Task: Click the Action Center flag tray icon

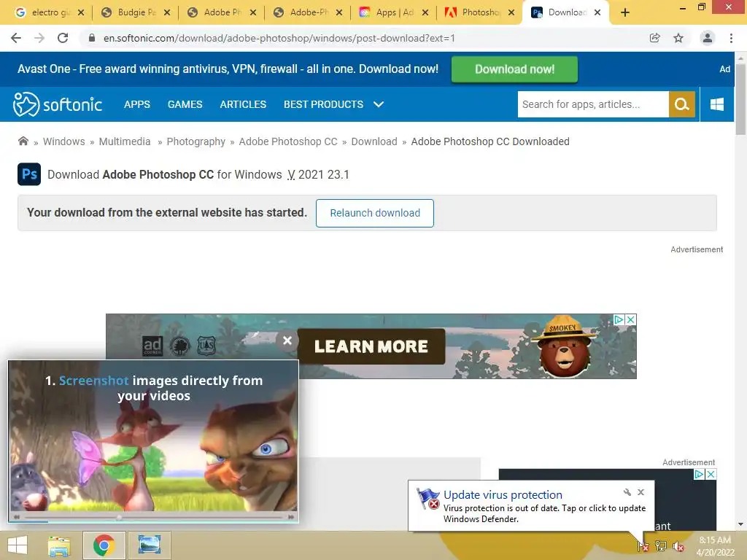Action: coord(643,546)
